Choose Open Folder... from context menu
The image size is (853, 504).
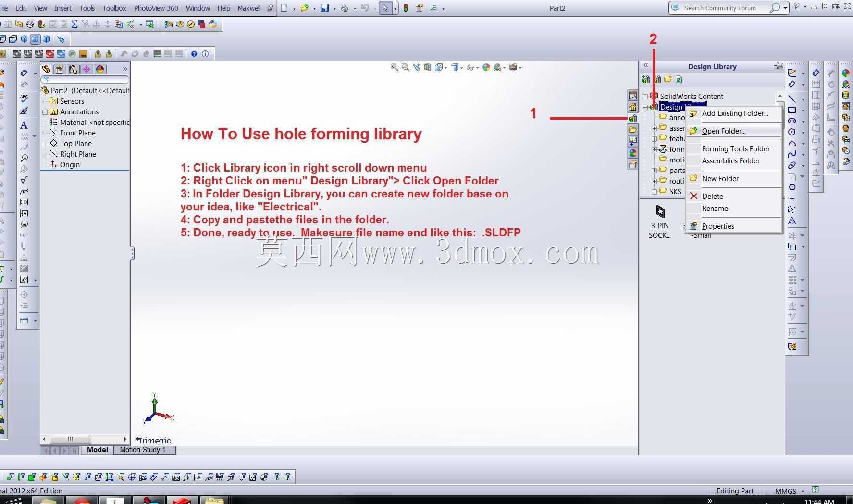(x=734, y=131)
